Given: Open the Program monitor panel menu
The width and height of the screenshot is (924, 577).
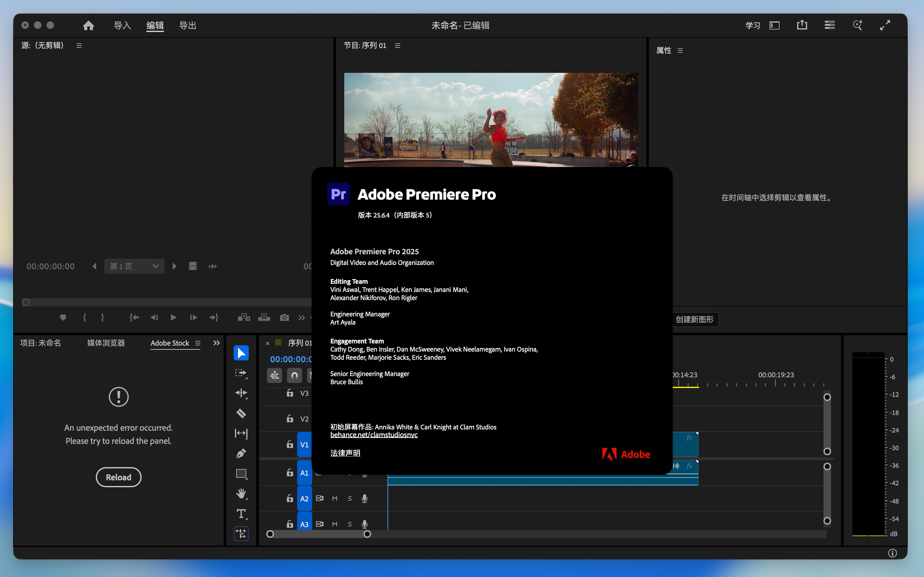Looking at the screenshot, I should [398, 46].
